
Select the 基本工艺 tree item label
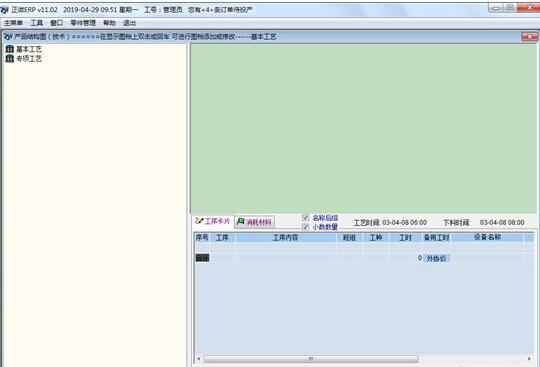(x=29, y=49)
